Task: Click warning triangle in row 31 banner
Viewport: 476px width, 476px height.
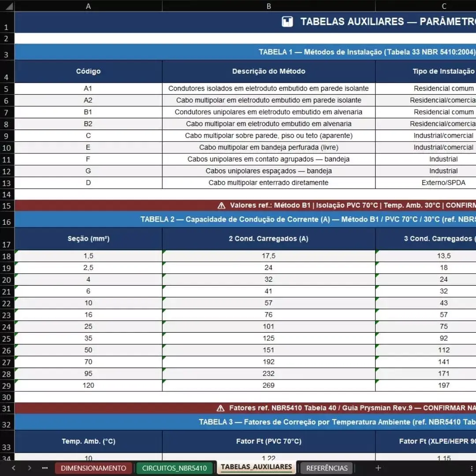Action: [x=221, y=408]
